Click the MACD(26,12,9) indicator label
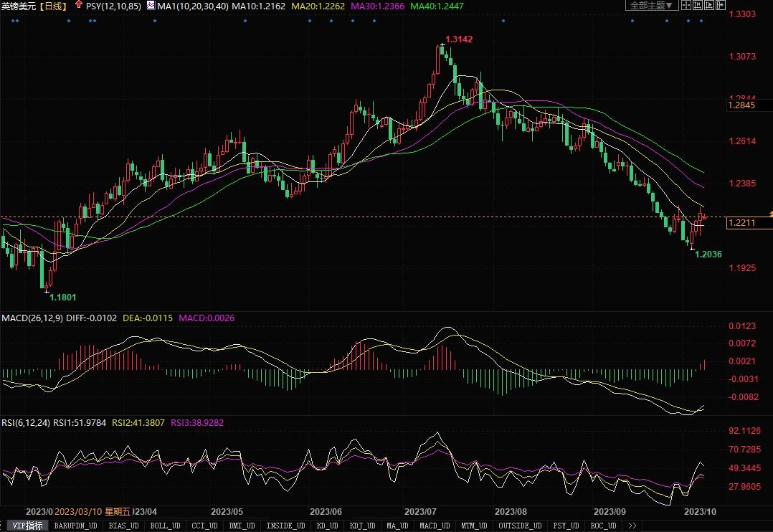The width and height of the screenshot is (773, 532). (x=32, y=318)
